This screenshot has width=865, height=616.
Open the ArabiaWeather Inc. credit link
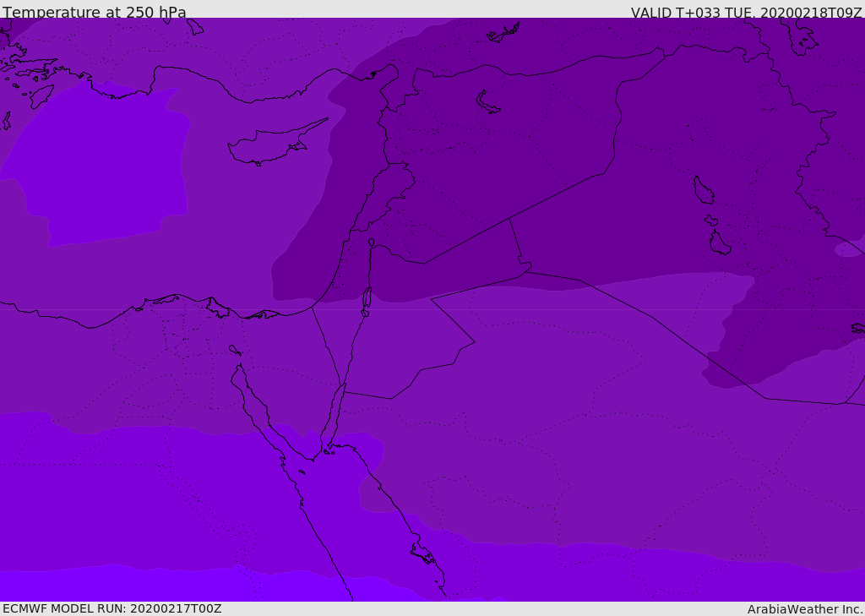805,608
